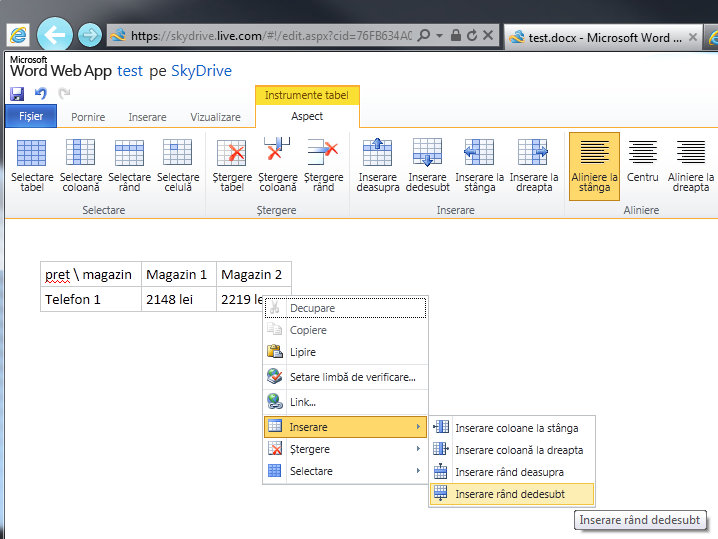Select Inserare rând dedesubt in submenu
This screenshot has height=539, width=718.
tap(512, 494)
